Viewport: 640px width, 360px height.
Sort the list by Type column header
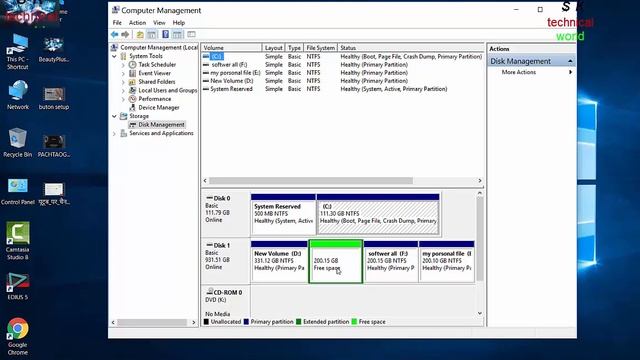pos(294,48)
